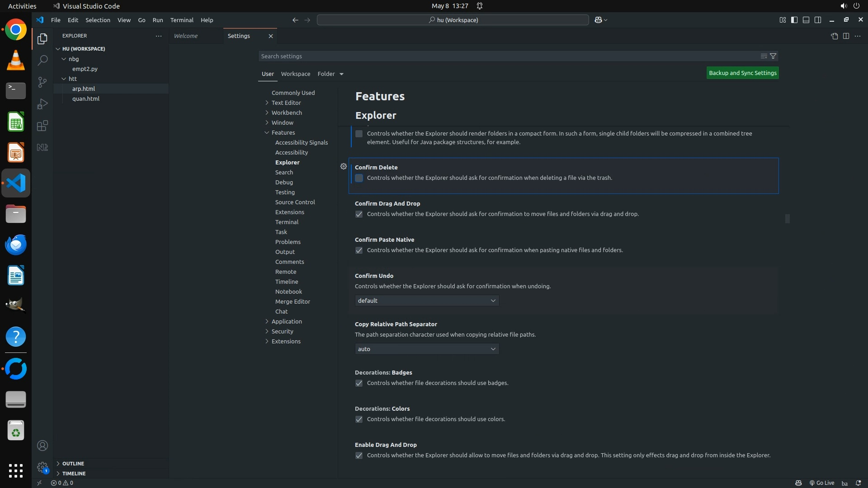Open the Search view in activity bar
Image resolution: width=868 pixels, height=488 pixels.
[x=42, y=60]
